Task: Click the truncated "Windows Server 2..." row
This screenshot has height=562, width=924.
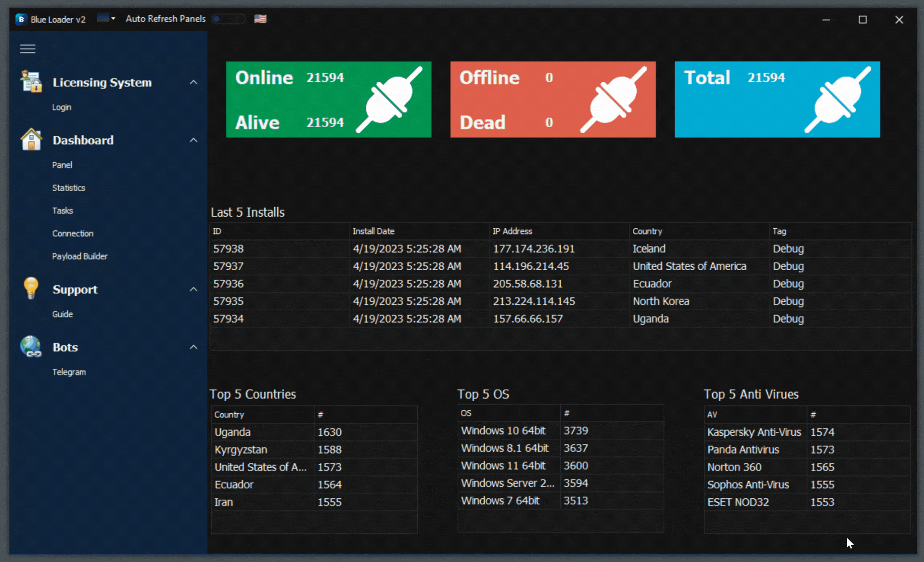Action: pyautogui.click(x=561, y=484)
